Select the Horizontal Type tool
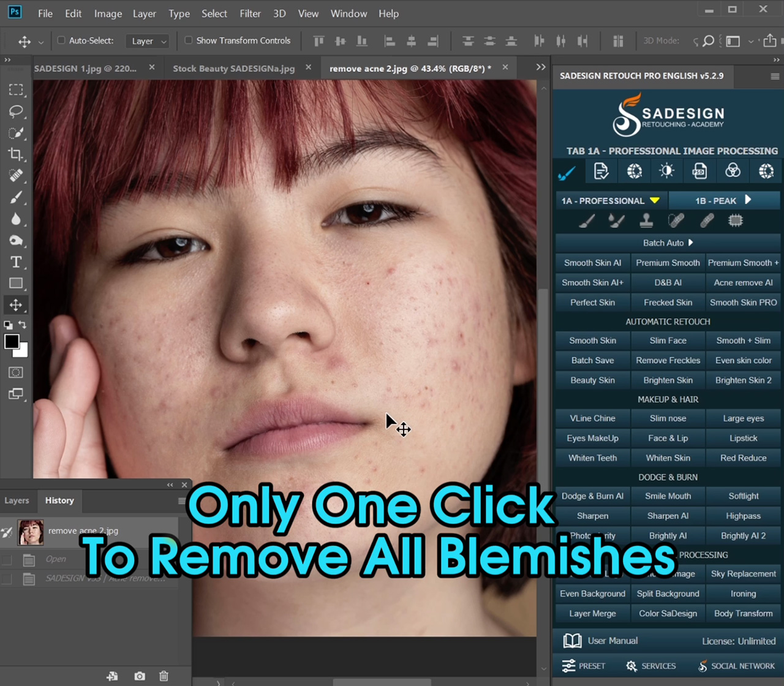Image resolution: width=784 pixels, height=686 pixels. [16, 262]
